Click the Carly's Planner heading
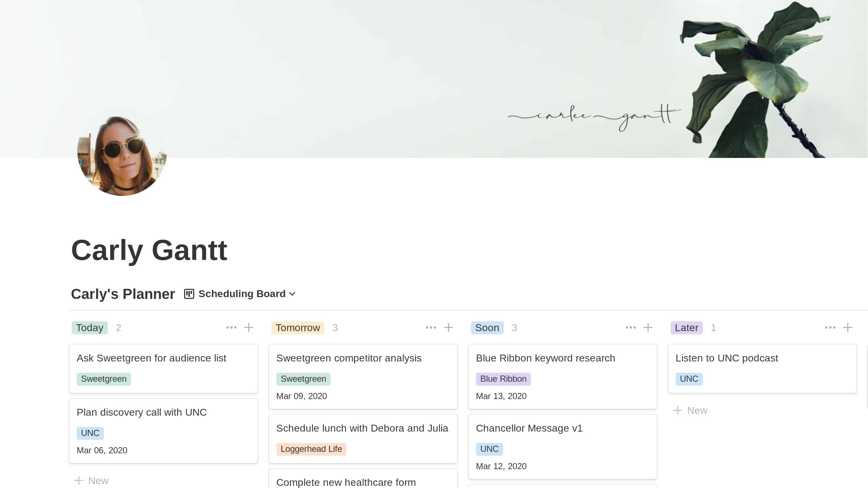 click(x=123, y=294)
